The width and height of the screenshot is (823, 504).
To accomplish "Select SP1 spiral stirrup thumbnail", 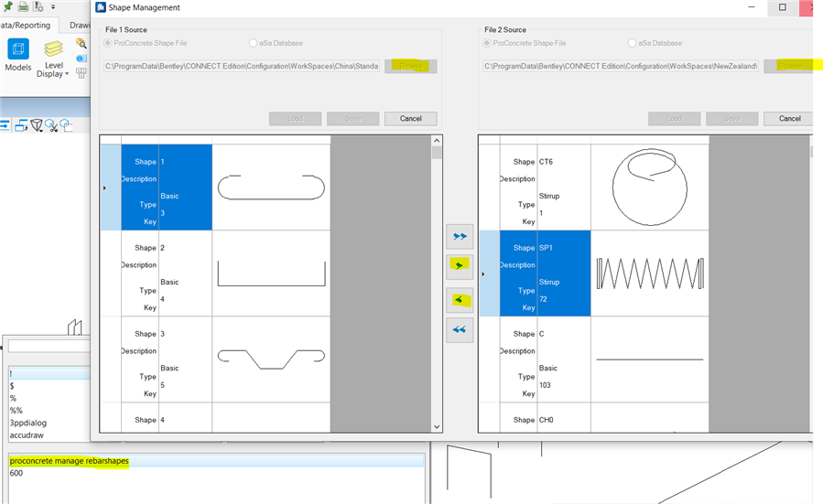I will pyautogui.click(x=650, y=273).
